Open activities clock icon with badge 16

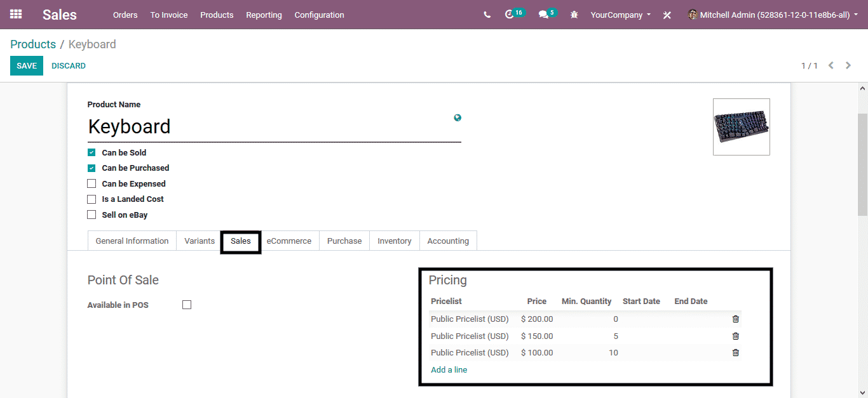[510, 15]
